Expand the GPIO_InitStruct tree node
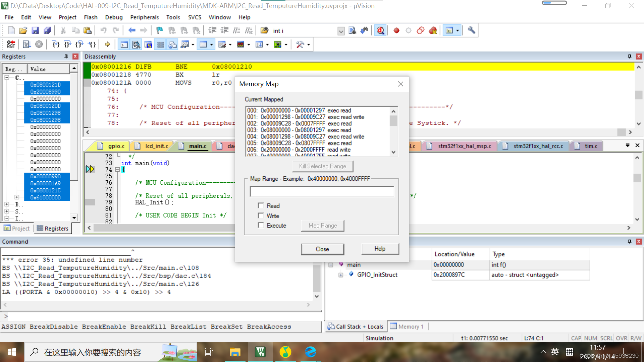The height and width of the screenshot is (362, 644). pos(341,275)
